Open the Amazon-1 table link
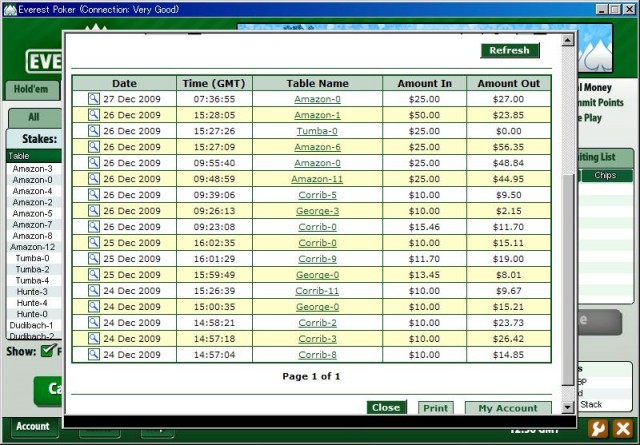The width and height of the screenshot is (640, 445). pos(318,115)
